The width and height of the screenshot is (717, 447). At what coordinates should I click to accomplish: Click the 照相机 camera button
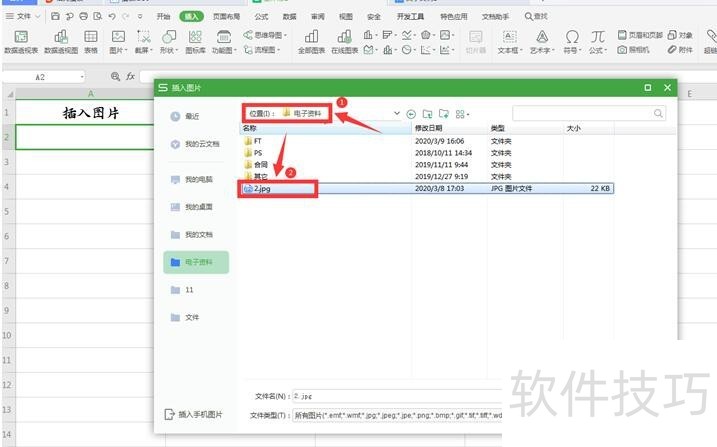coord(633,49)
